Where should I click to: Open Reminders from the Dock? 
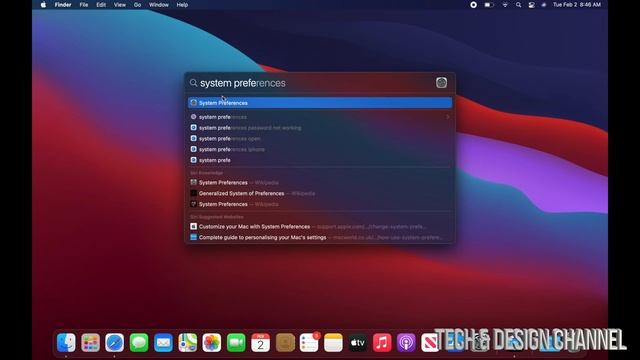click(x=309, y=342)
